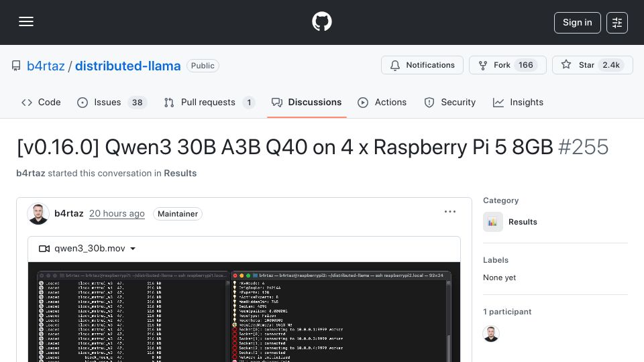
Task: Select the Discussions tab
Action: point(307,102)
